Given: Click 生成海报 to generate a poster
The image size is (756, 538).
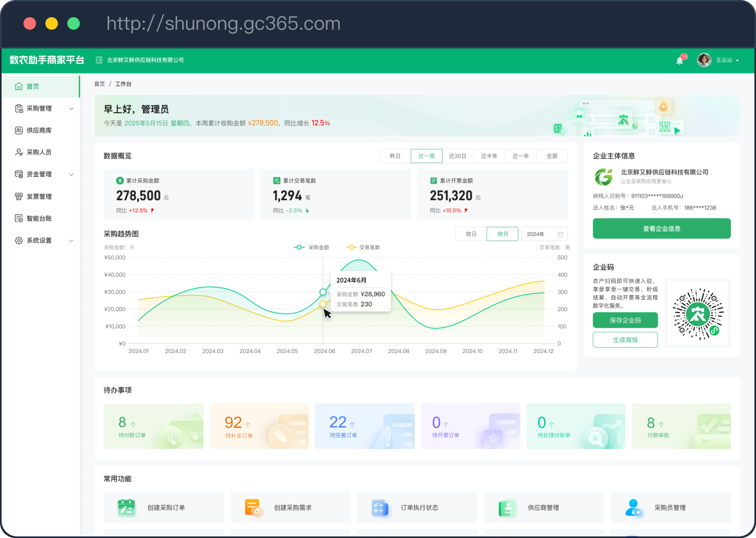Looking at the screenshot, I should click(x=625, y=339).
